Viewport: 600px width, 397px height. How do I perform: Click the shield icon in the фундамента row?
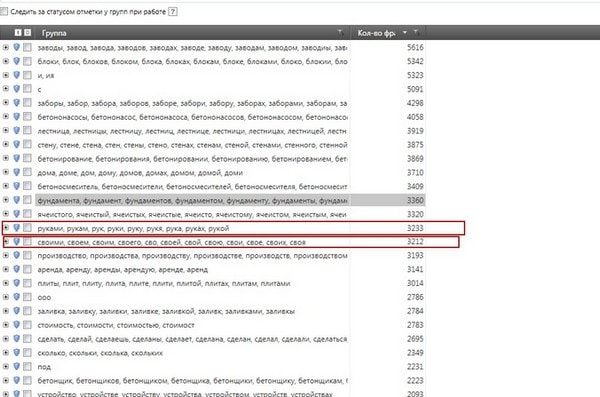16,200
